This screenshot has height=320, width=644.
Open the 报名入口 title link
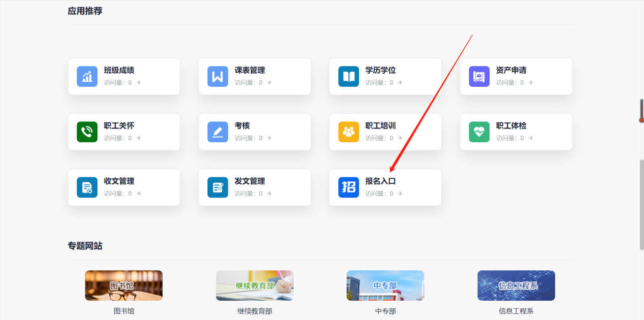tap(380, 181)
